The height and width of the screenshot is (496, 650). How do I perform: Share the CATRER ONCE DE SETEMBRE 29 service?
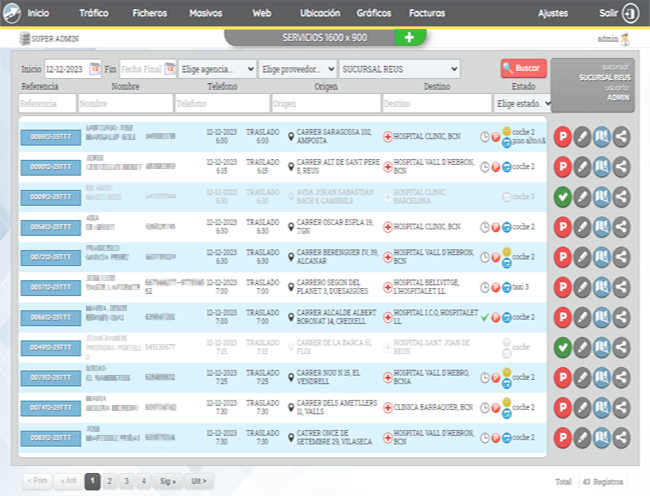(x=621, y=438)
